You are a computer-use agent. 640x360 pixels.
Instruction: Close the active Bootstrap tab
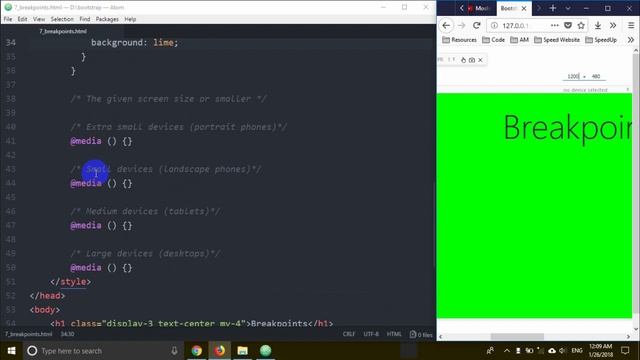[524, 8]
